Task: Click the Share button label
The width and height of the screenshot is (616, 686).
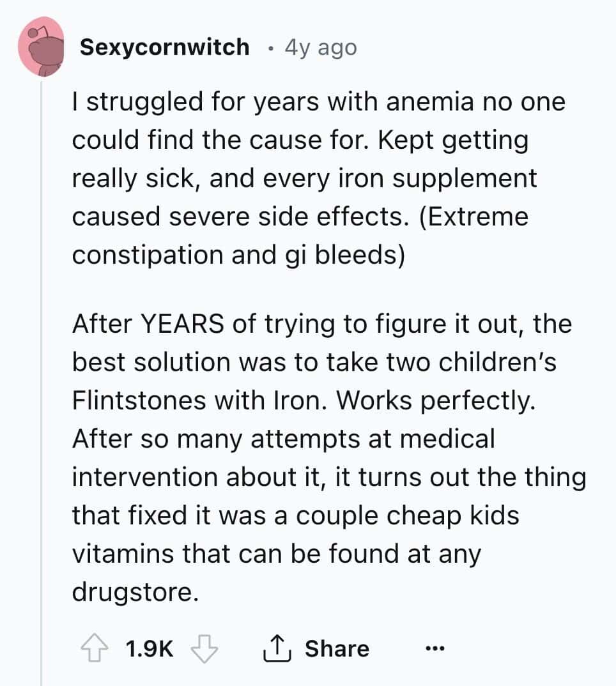Action: tap(337, 648)
